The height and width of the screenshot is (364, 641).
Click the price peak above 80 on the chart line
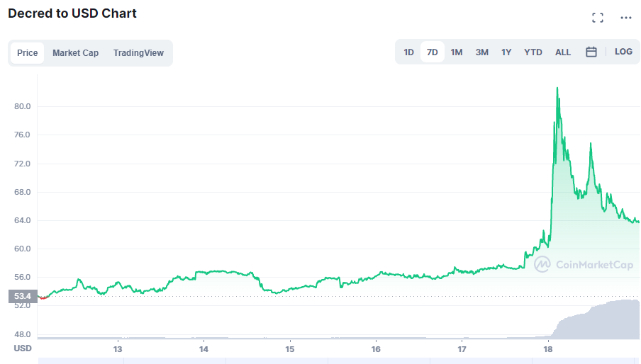(x=557, y=88)
